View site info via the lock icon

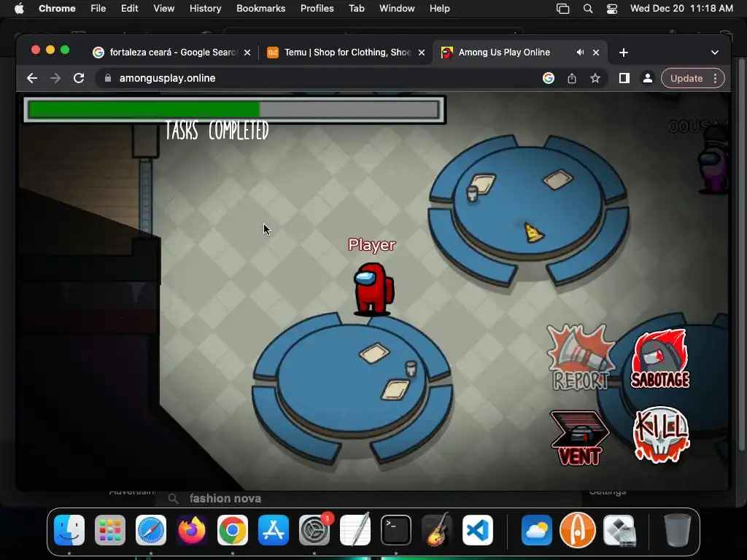[x=108, y=78]
